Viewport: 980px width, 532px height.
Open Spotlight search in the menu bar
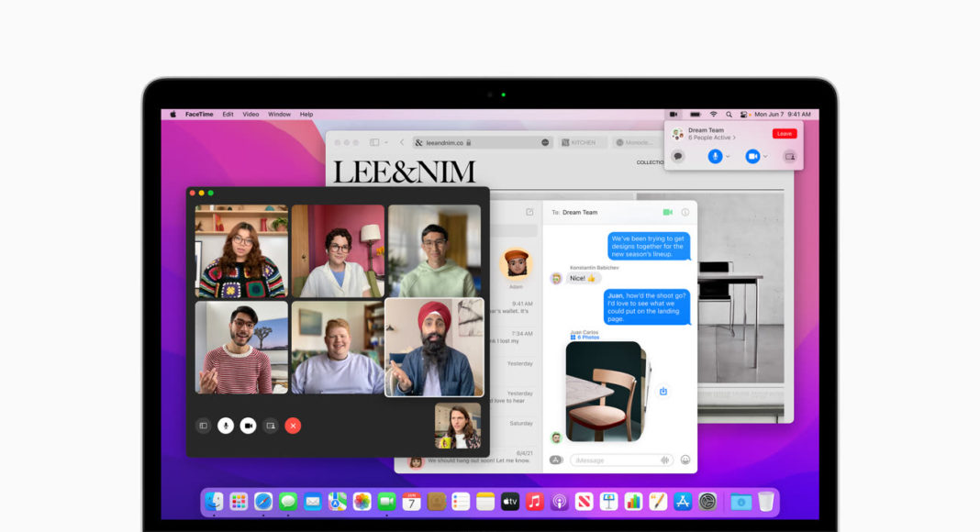point(729,115)
